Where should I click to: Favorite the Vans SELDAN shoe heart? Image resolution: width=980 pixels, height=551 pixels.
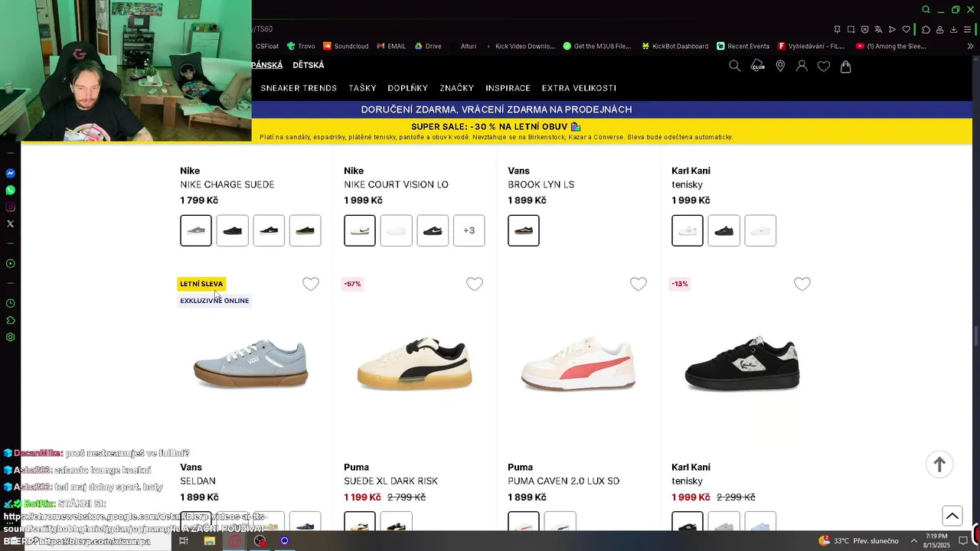[311, 284]
